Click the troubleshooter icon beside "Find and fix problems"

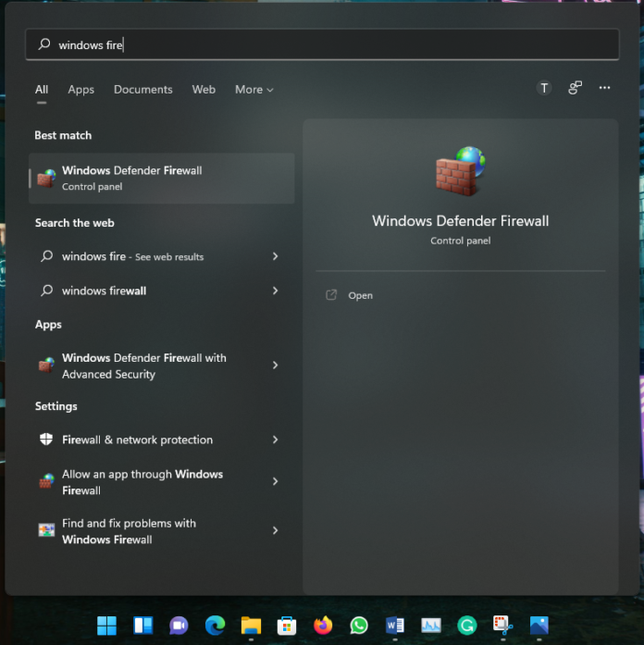pyautogui.click(x=46, y=530)
